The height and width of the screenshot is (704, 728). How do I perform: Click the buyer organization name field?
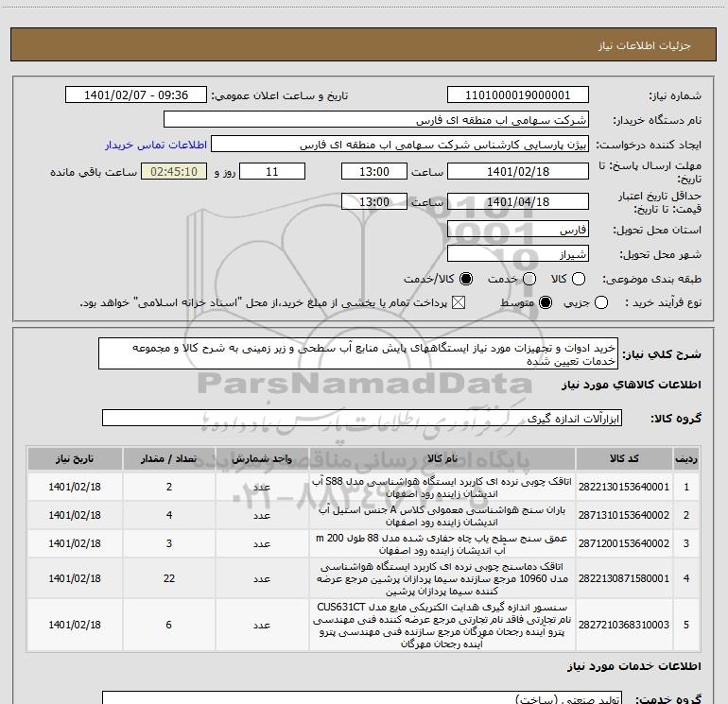point(376,120)
